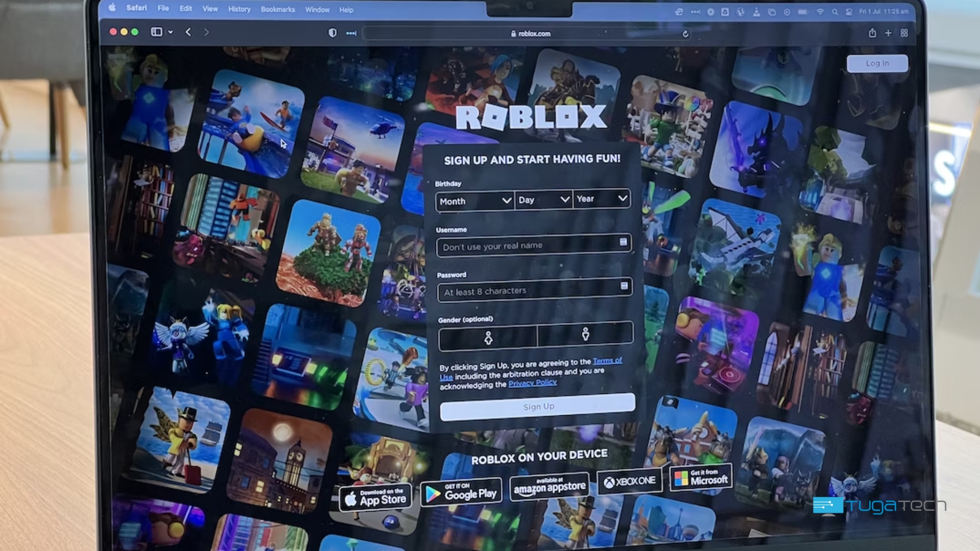Select the Birthday Month dropdown
Image resolution: width=980 pixels, height=551 pixels.
pos(473,200)
